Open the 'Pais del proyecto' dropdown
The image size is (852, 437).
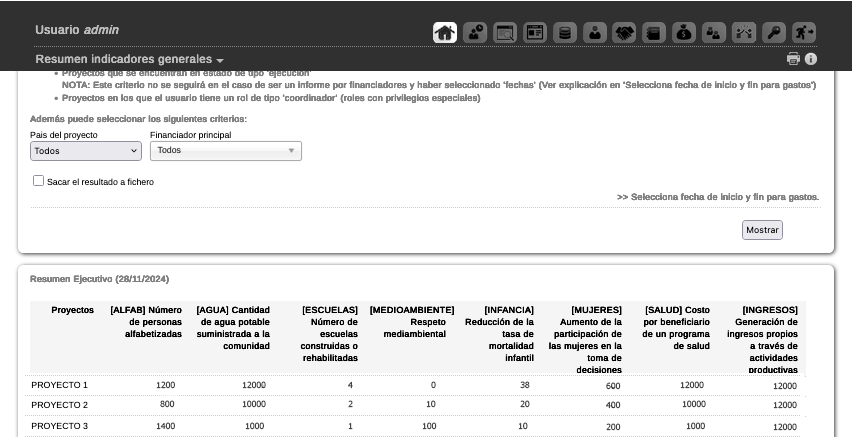coord(86,151)
